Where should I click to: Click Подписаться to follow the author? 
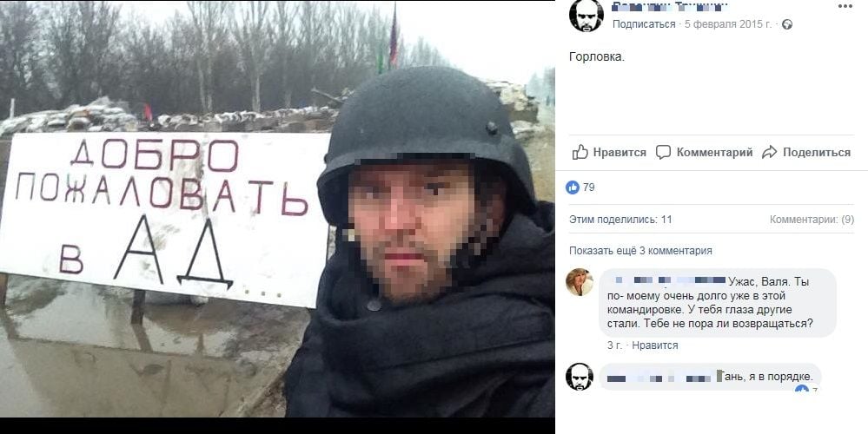pyautogui.click(x=644, y=24)
